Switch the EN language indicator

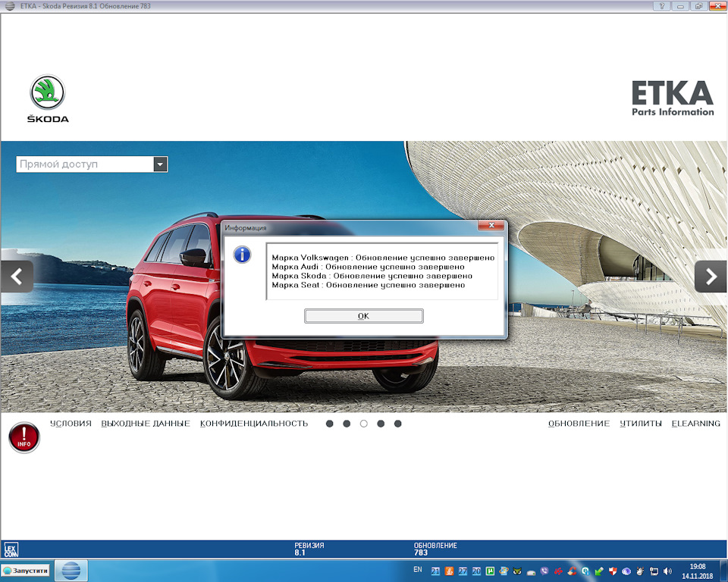coord(417,569)
